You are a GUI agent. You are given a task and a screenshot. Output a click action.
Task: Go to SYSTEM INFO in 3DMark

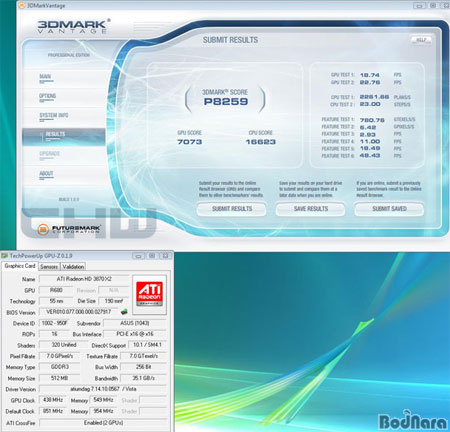point(54,115)
